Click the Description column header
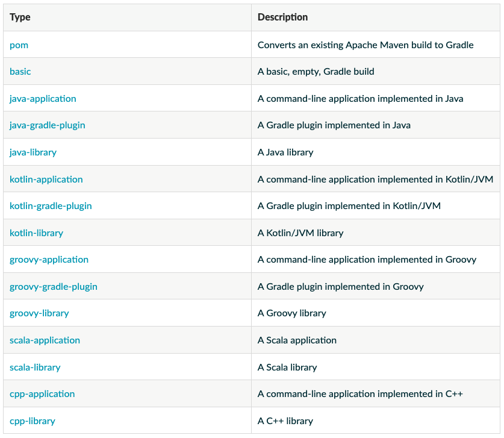 click(282, 17)
